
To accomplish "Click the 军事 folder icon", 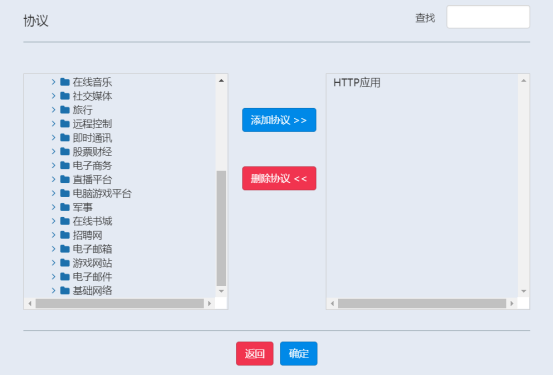I will [x=65, y=207].
